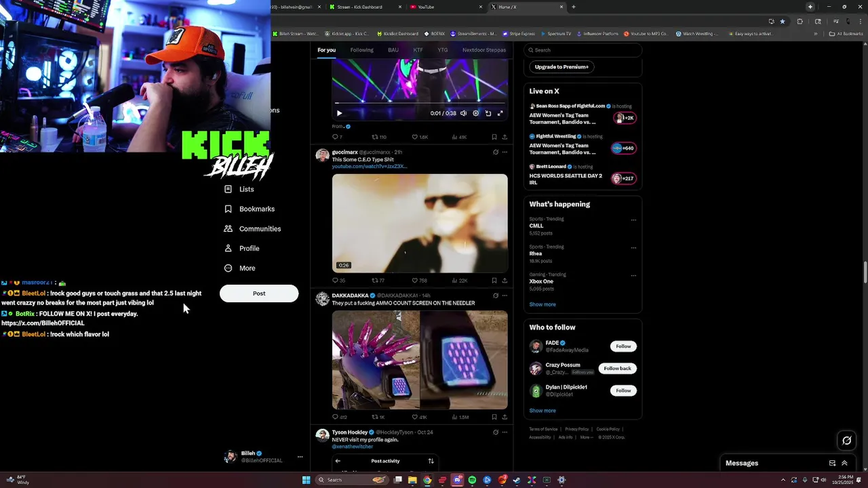Open more options on Tyson Hockley's post
The height and width of the screenshot is (488, 868).
coord(505,432)
